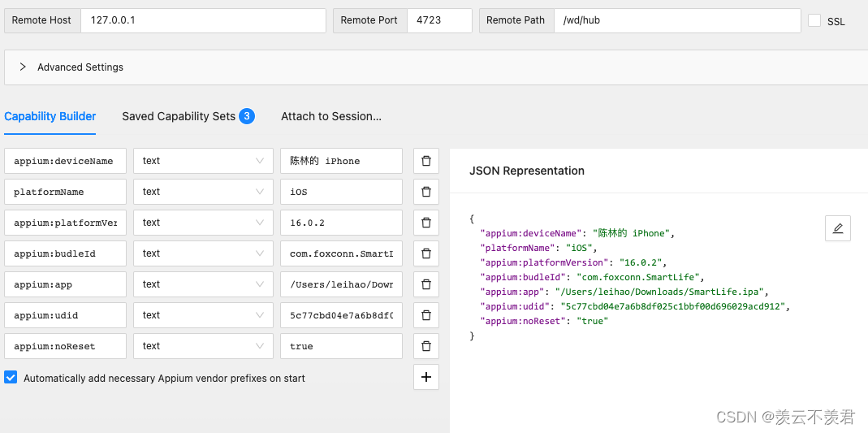
Task: Open type dropdown for appium:noReset
Action: 203,346
